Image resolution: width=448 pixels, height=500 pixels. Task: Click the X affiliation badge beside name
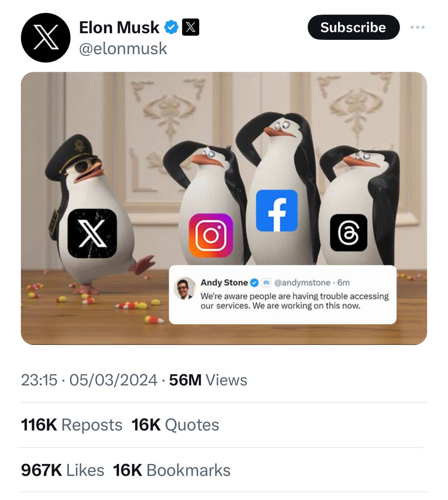point(190,27)
